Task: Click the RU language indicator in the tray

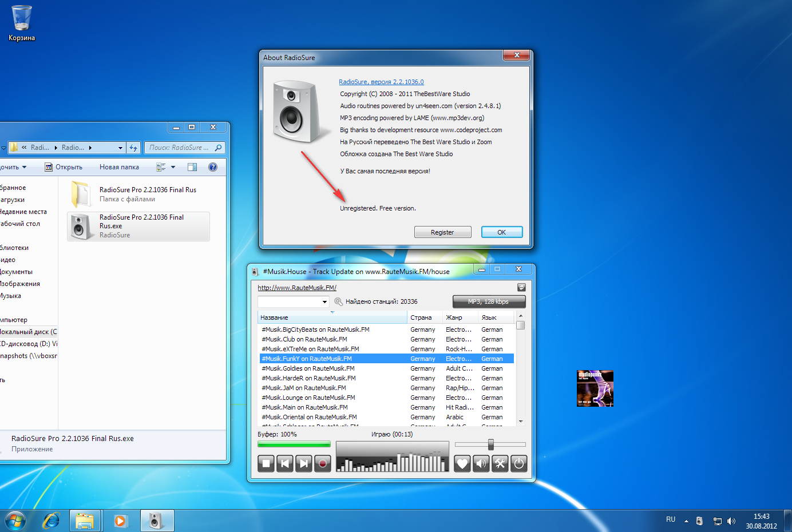Action: pos(671,519)
